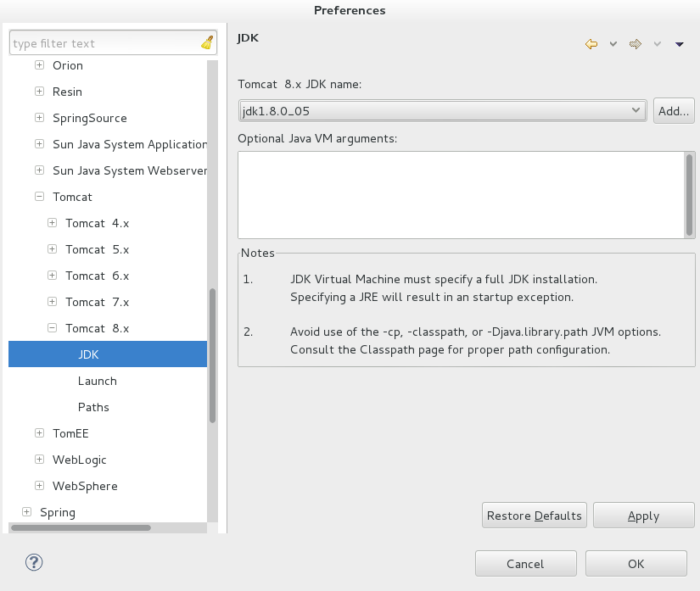The image size is (700, 591).
Task: Select the Tomcat 6.x entry
Action: coord(98,276)
